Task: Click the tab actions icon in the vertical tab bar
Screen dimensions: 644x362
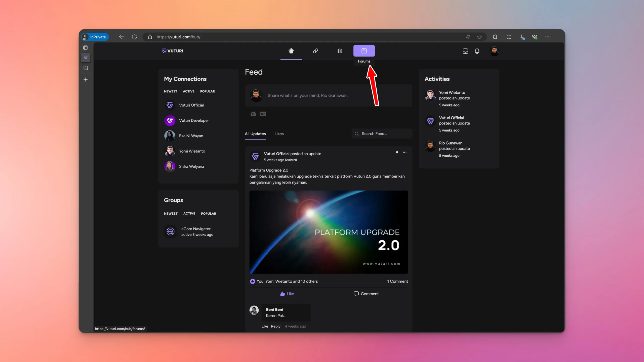Action: coord(86,48)
